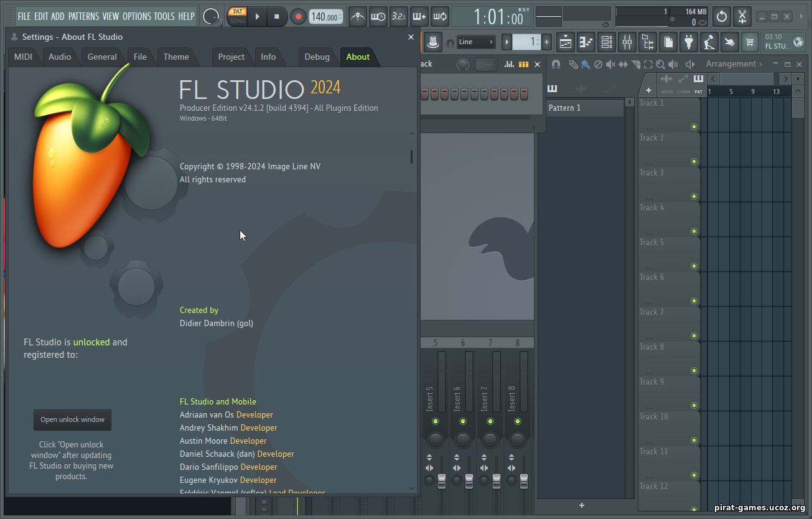This screenshot has width=812, height=519.
Task: Click the main volume knob in toolbar
Action: [x=212, y=17]
